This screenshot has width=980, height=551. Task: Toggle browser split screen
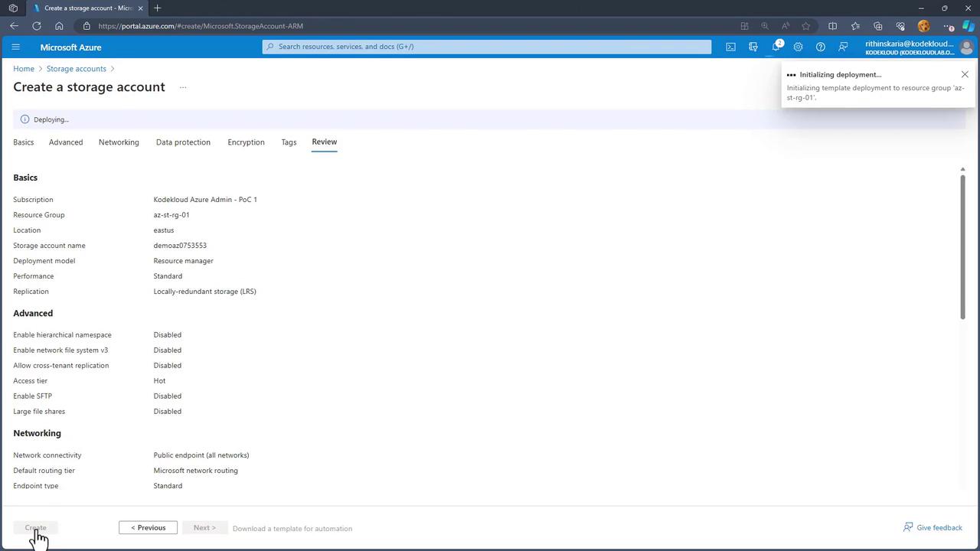coord(833,26)
